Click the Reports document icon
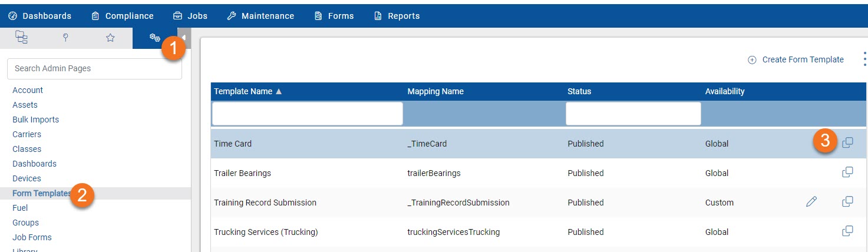 point(378,16)
